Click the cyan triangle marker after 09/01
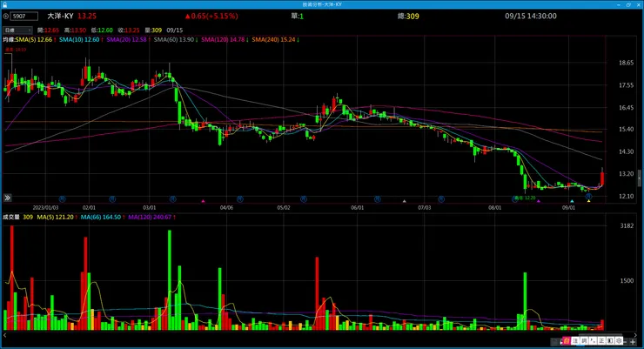 pyautogui.click(x=572, y=201)
